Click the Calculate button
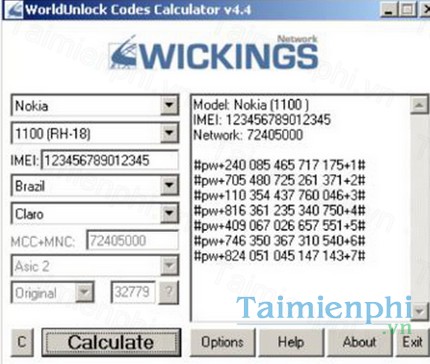Viewport: 430px width, 364px height. click(x=111, y=342)
